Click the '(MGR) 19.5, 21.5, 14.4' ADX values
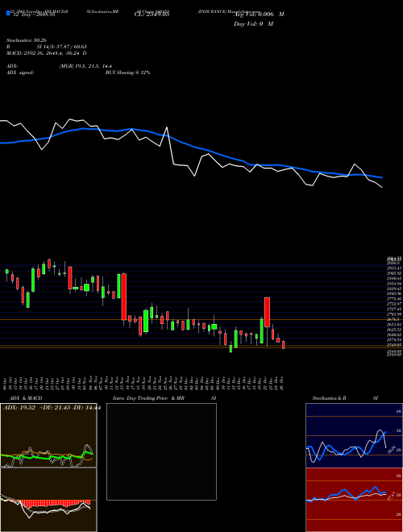403x532 pixels. pos(85,66)
